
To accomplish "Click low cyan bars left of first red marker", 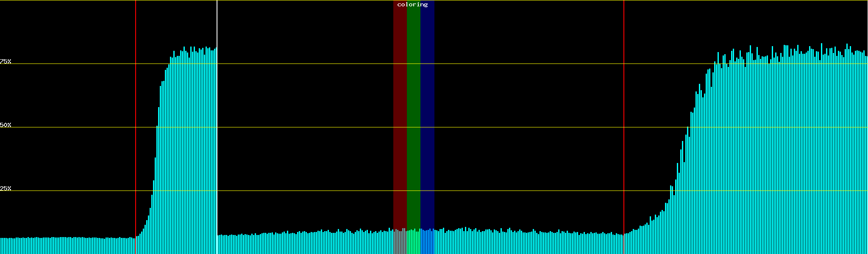I will coord(68,246).
